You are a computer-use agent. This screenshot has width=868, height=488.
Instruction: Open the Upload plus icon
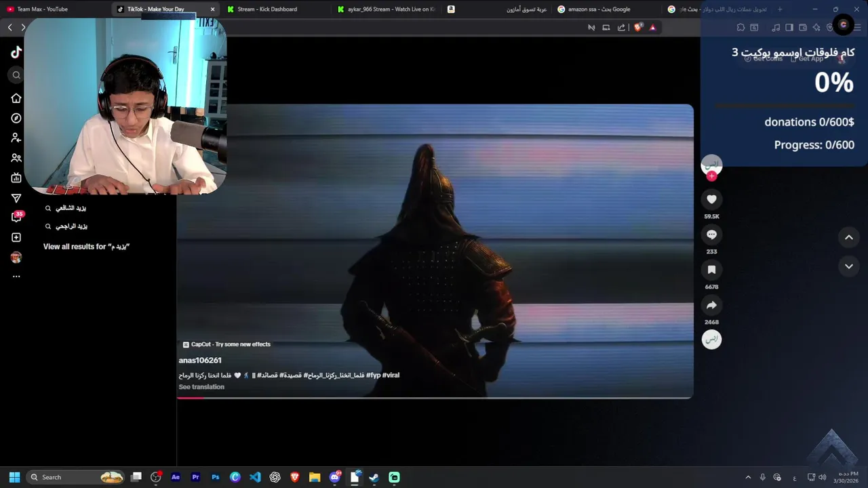click(x=16, y=237)
